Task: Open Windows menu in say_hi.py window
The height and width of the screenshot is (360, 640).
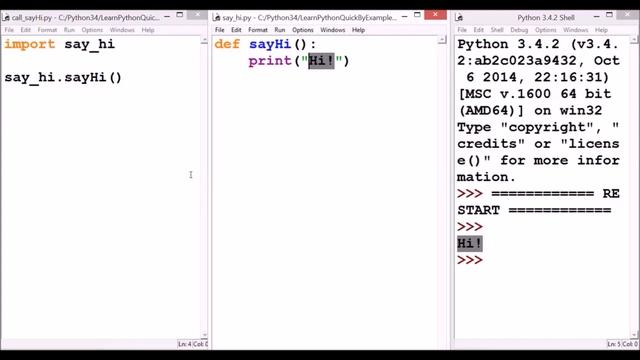Action: (x=333, y=30)
